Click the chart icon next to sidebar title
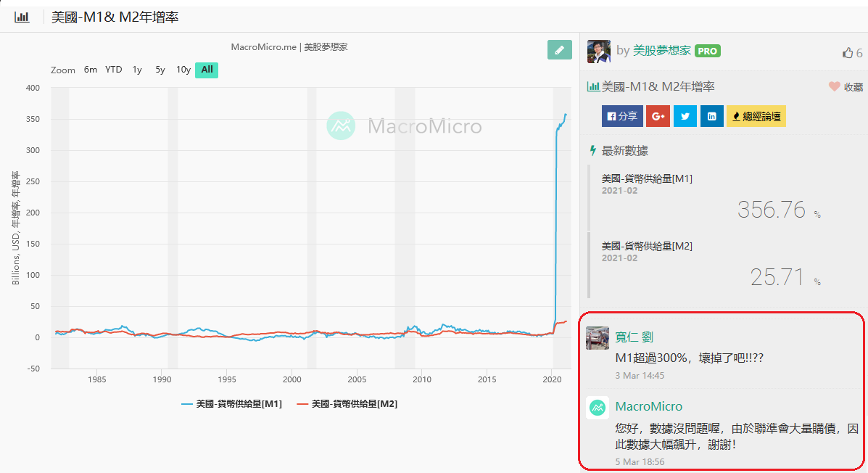868x473 pixels. click(593, 86)
